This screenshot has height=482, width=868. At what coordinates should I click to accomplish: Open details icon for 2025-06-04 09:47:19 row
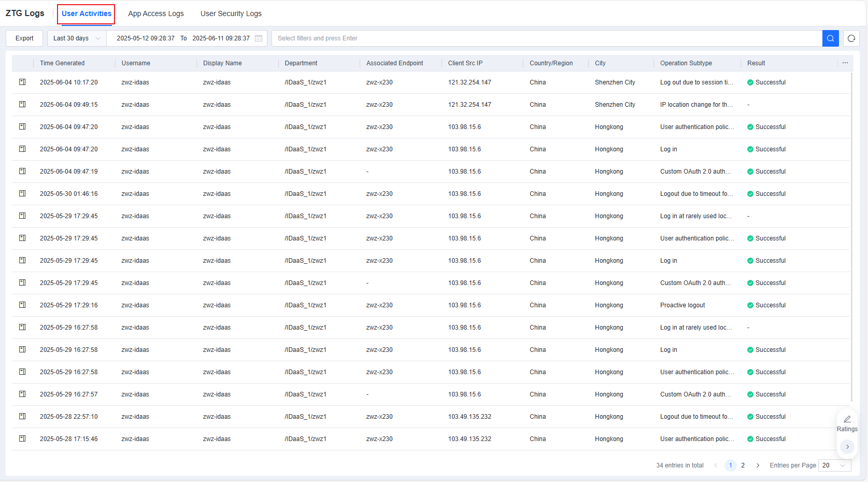tap(22, 171)
